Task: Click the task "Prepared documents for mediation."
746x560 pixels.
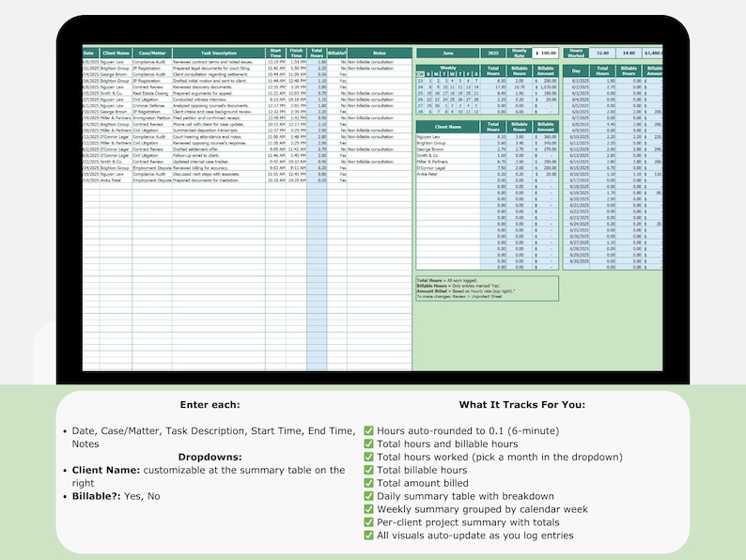Action: point(219,180)
